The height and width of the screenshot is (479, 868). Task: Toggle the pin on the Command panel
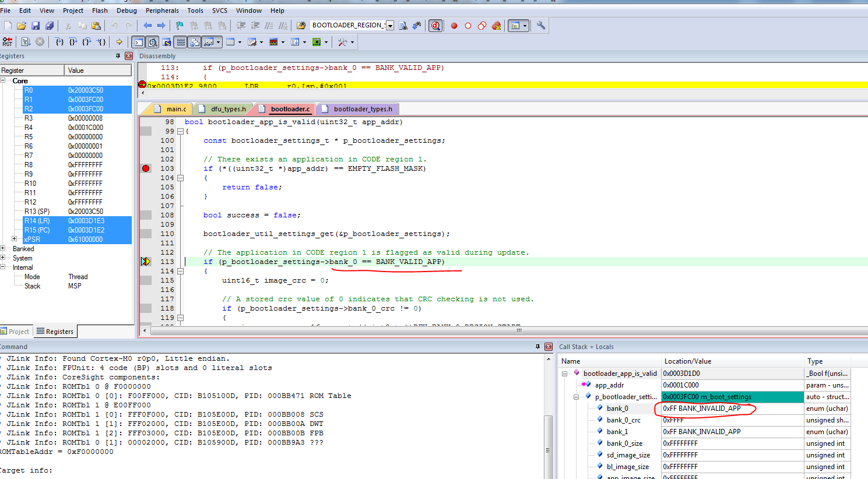[x=537, y=347]
